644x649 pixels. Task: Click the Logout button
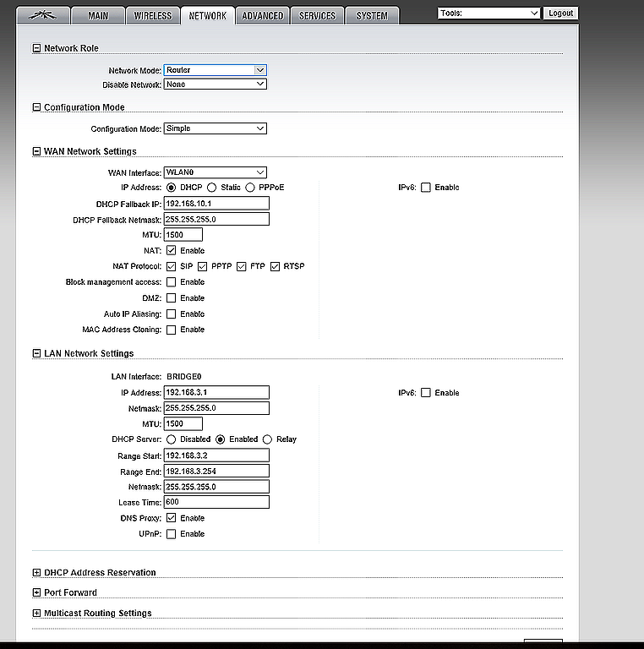click(x=560, y=13)
